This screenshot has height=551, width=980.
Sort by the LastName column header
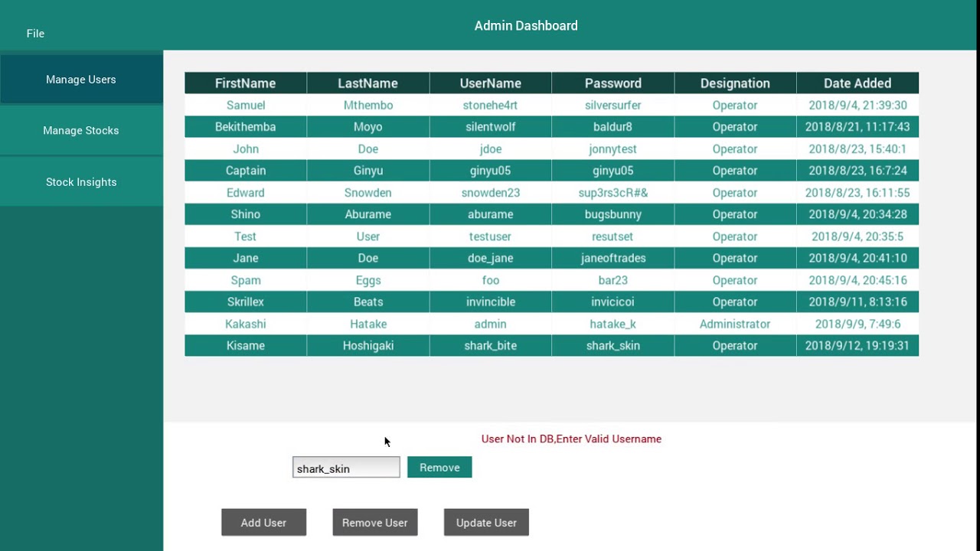click(367, 83)
